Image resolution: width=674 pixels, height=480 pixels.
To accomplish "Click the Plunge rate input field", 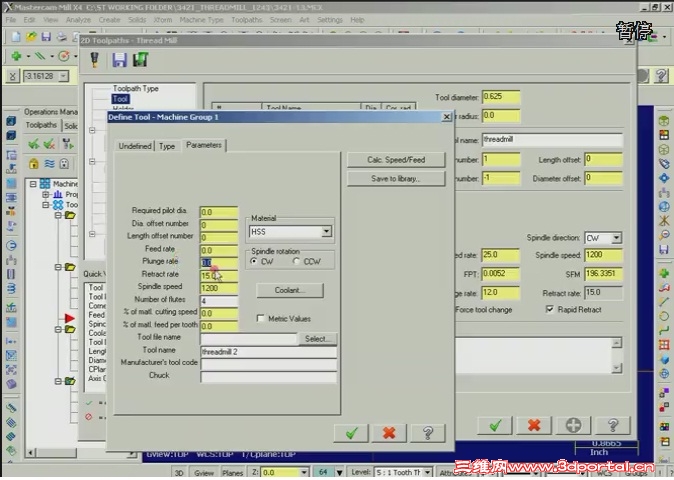I will (219, 263).
